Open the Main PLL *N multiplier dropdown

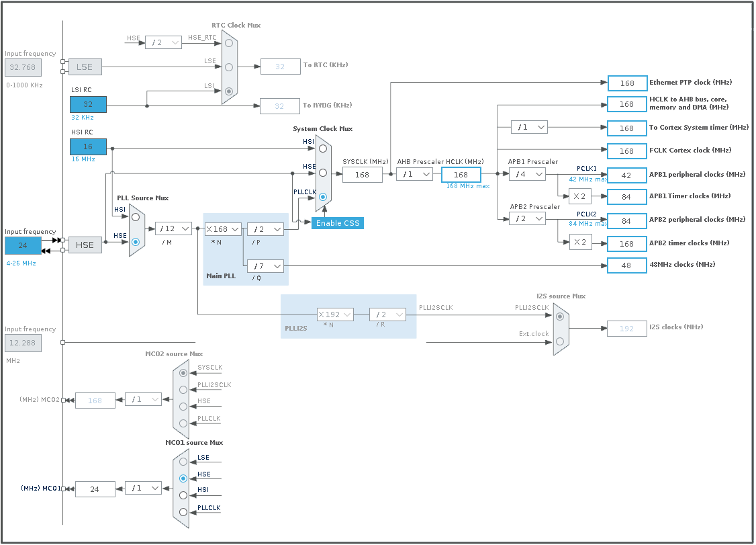[x=223, y=229]
